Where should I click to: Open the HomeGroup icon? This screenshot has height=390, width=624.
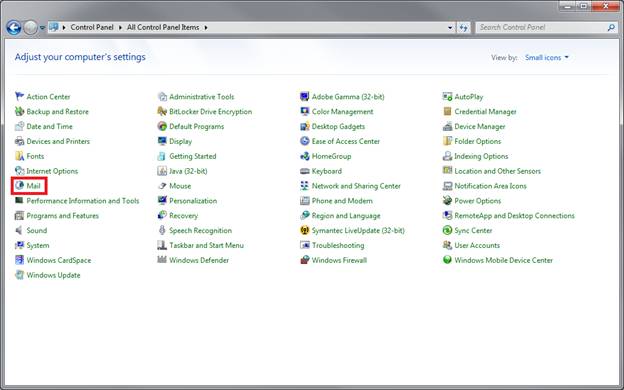point(305,156)
